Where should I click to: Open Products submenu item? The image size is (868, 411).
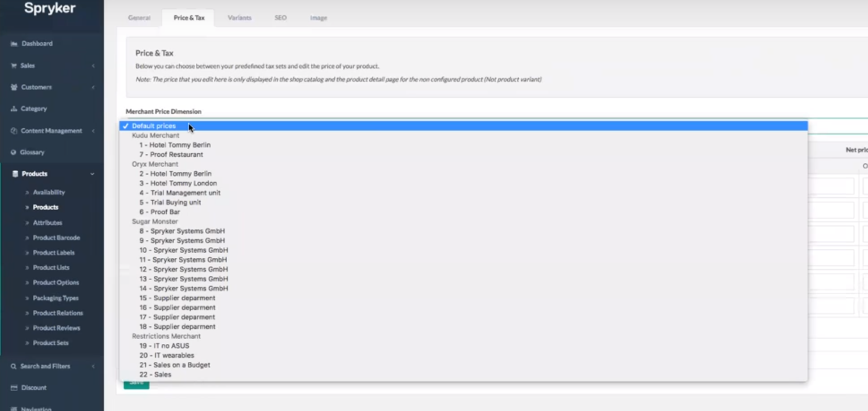pos(46,208)
